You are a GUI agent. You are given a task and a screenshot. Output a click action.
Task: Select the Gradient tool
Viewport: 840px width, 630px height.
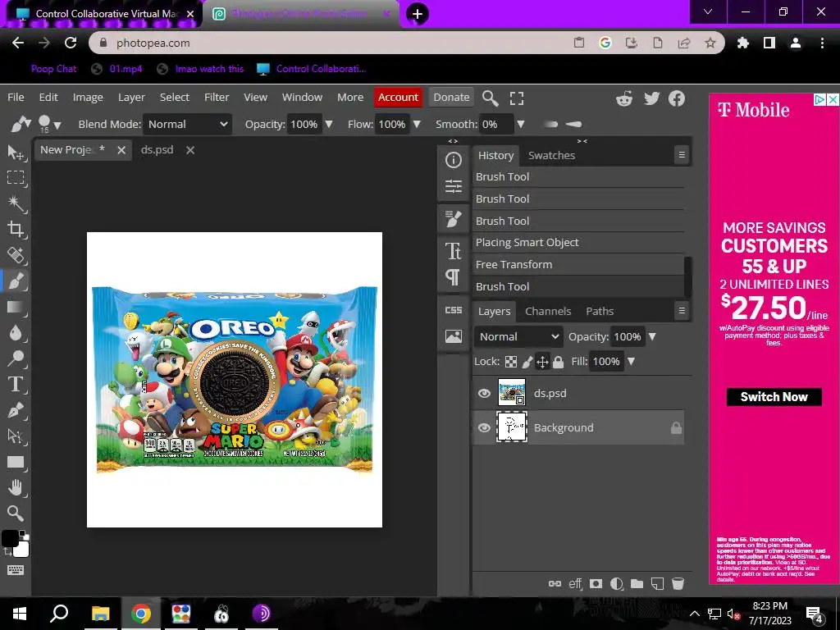coord(16,307)
